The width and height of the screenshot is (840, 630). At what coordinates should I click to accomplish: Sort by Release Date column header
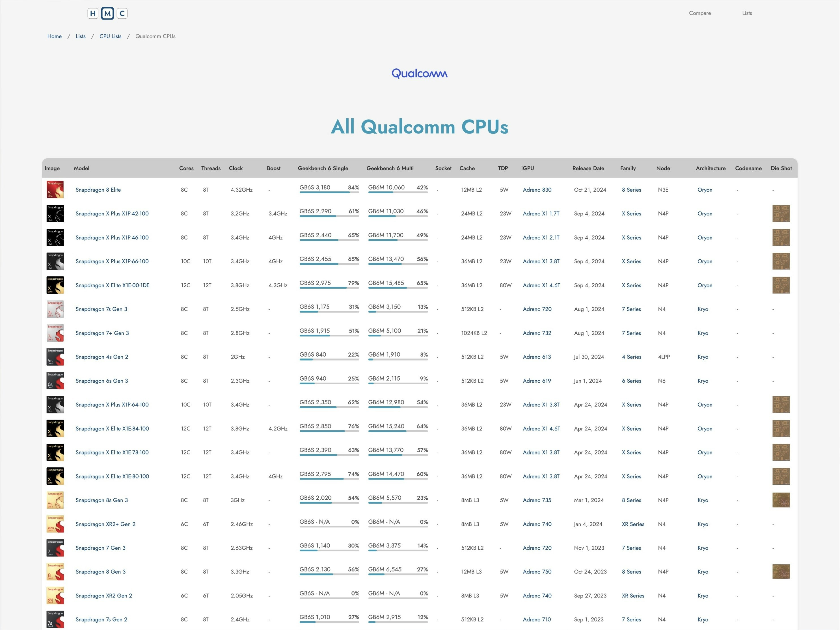click(x=588, y=168)
